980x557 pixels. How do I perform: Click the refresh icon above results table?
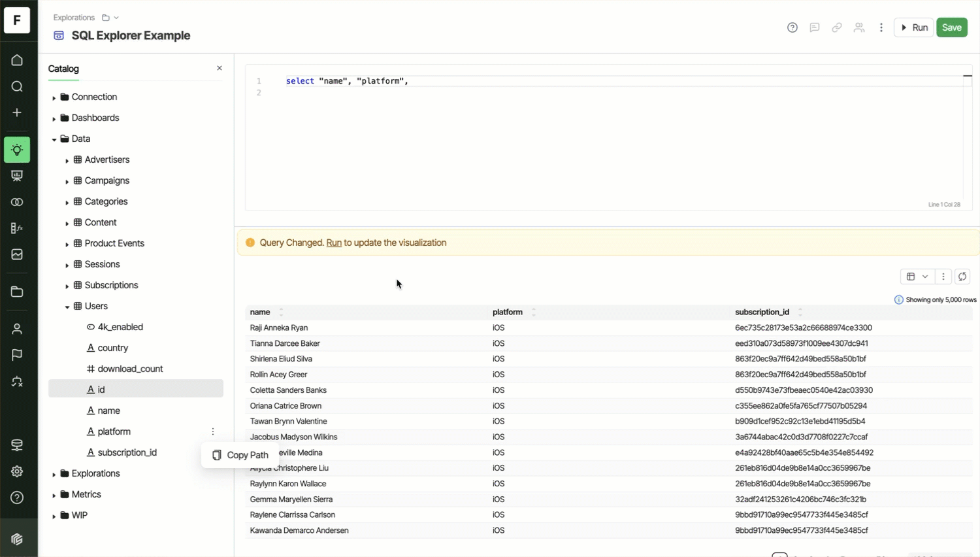pos(962,277)
